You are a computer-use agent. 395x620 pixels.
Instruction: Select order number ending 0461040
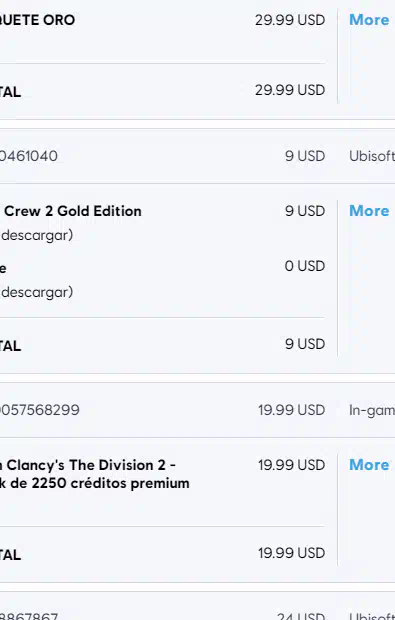(x=28, y=156)
